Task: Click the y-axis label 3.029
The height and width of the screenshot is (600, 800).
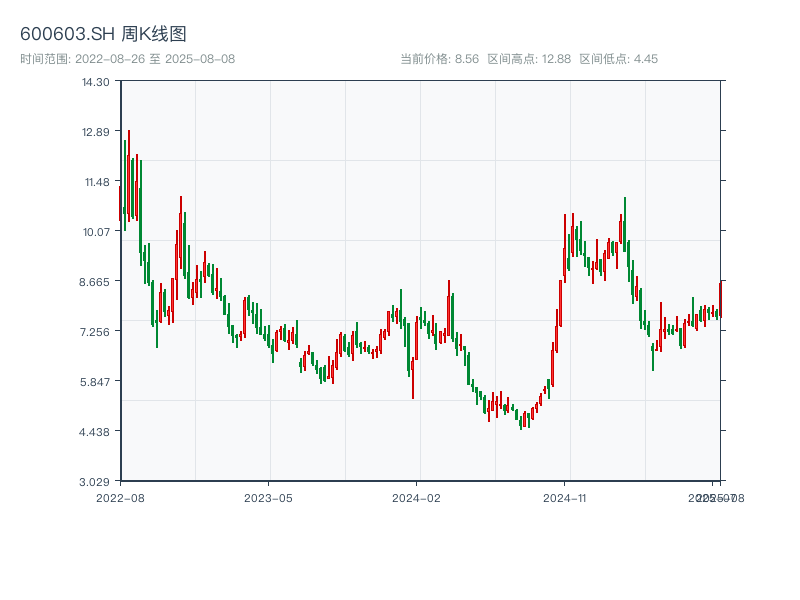Action: (94, 482)
